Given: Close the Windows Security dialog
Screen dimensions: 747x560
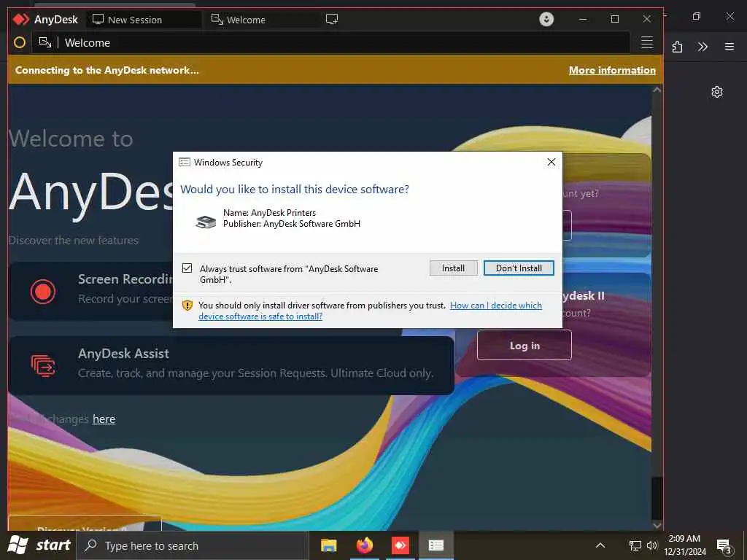Looking at the screenshot, I should 551,162.
